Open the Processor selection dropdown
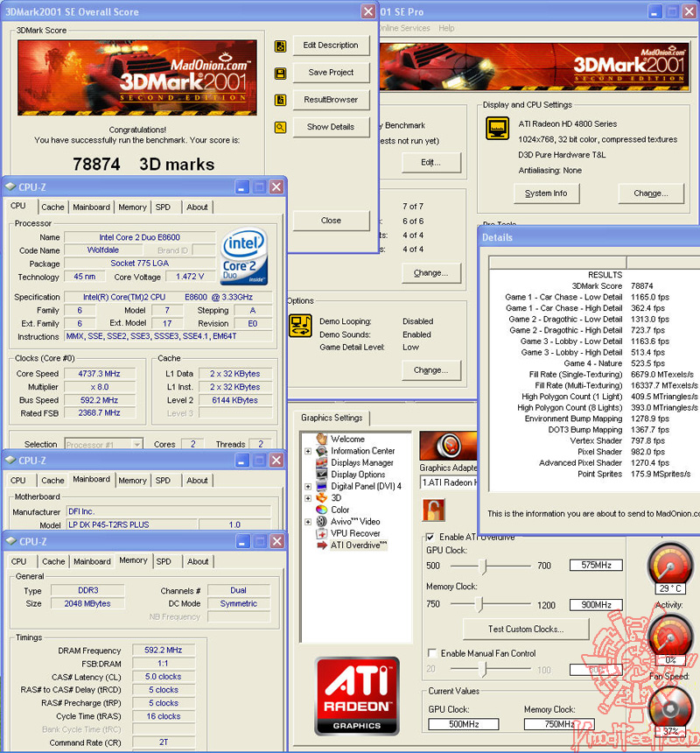The image size is (700, 753). (137, 444)
